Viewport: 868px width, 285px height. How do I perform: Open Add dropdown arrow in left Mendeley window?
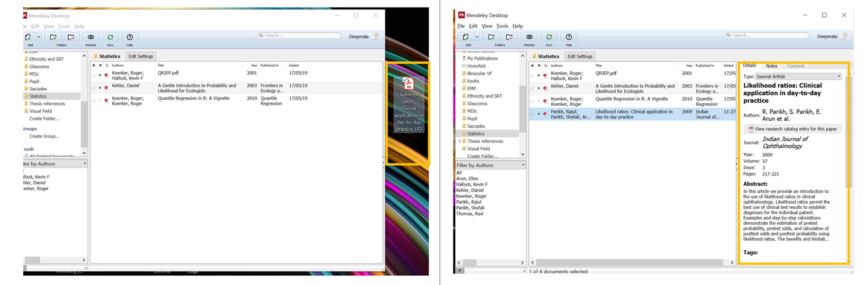39,37
